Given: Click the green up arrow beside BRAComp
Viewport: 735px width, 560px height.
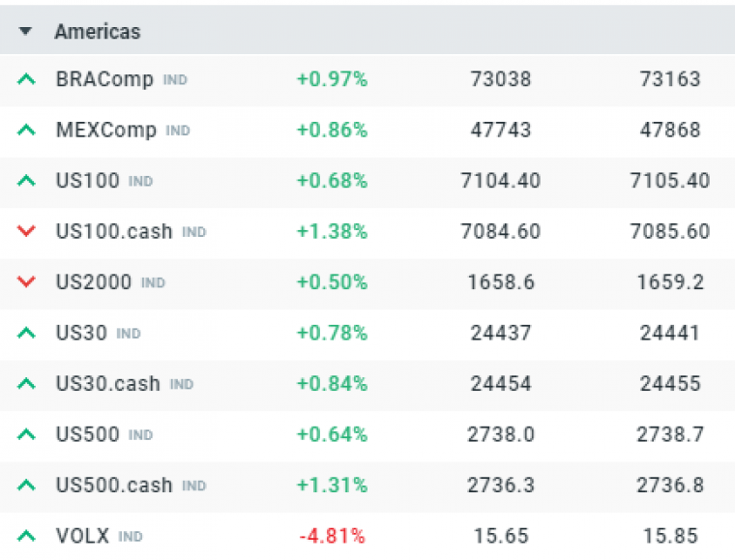Looking at the screenshot, I should [26, 79].
